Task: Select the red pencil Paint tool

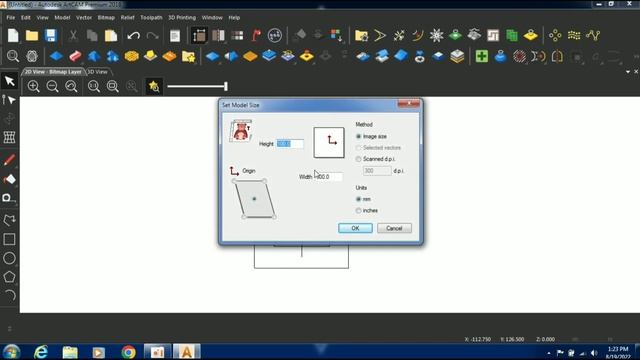Action: [x=9, y=160]
